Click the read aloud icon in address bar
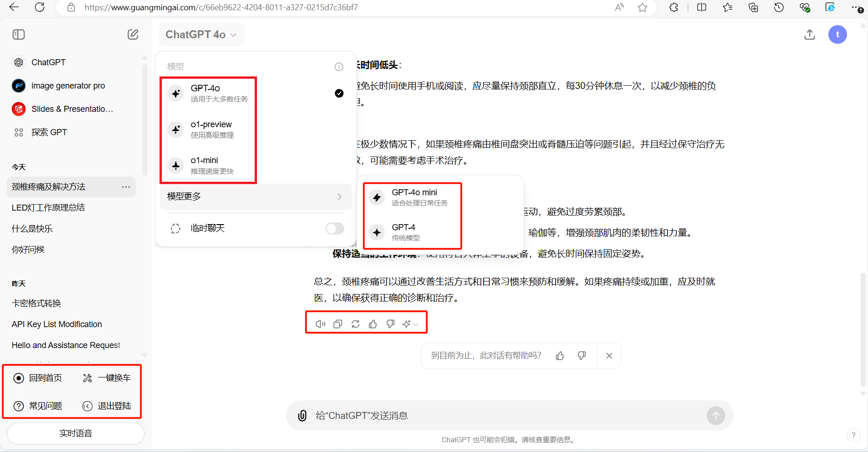 (x=619, y=7)
